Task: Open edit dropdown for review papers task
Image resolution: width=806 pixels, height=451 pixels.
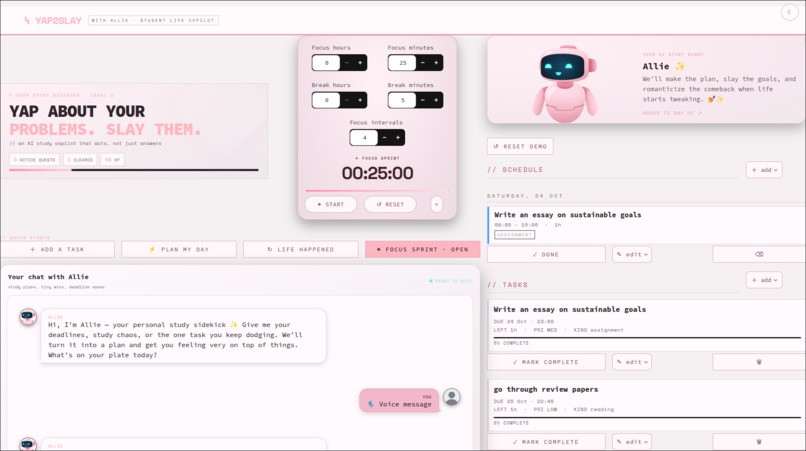Action: coord(632,442)
